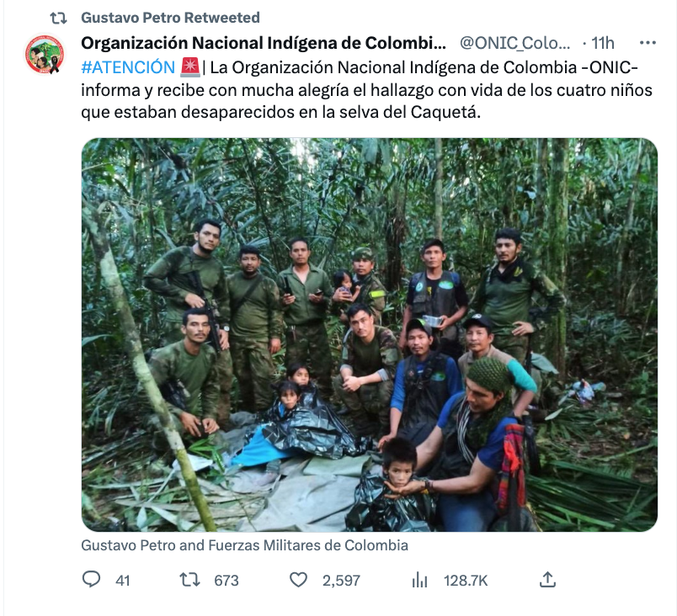Open tweet analytics bar chart icon

419,580
